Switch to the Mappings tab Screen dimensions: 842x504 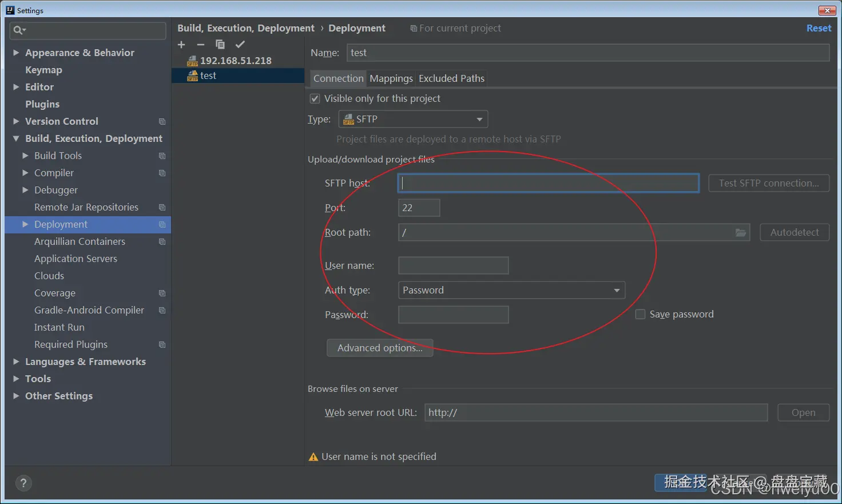pos(391,78)
